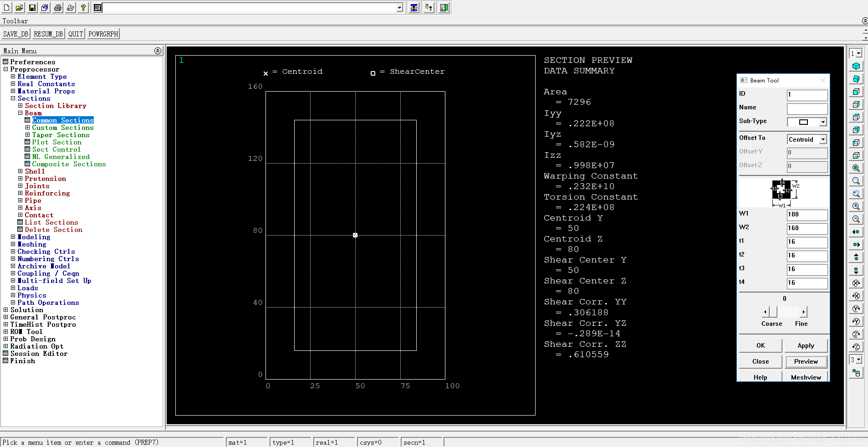The height and width of the screenshot is (447, 868).
Task: Click the QUIT toolbar button
Action: click(76, 34)
